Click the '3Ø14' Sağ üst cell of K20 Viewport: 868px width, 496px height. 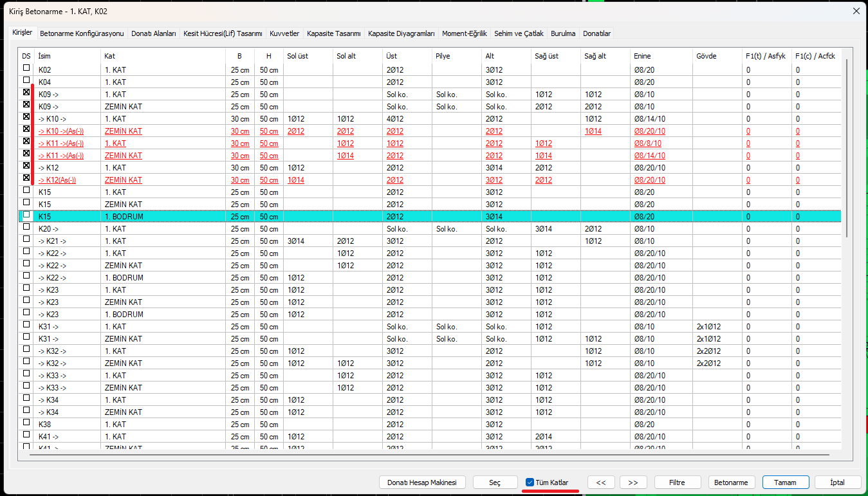point(543,229)
